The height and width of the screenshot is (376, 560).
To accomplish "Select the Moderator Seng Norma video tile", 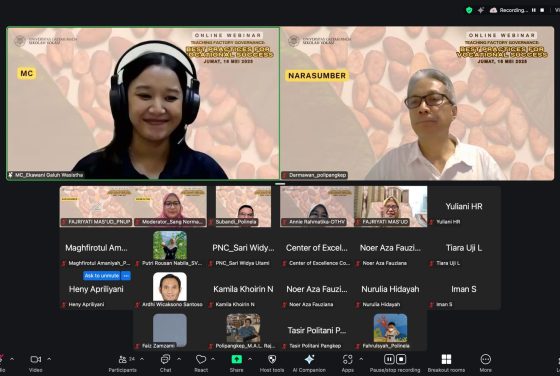I will tap(170, 206).
